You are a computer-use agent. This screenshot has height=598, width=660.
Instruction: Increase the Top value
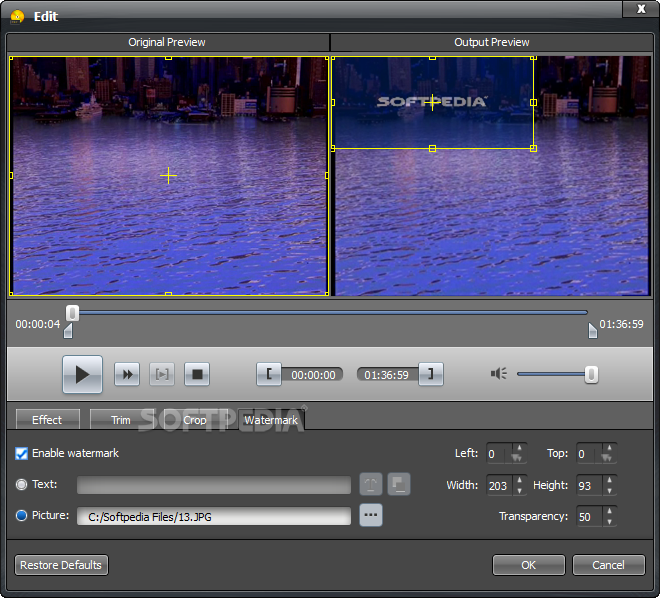click(x=609, y=448)
